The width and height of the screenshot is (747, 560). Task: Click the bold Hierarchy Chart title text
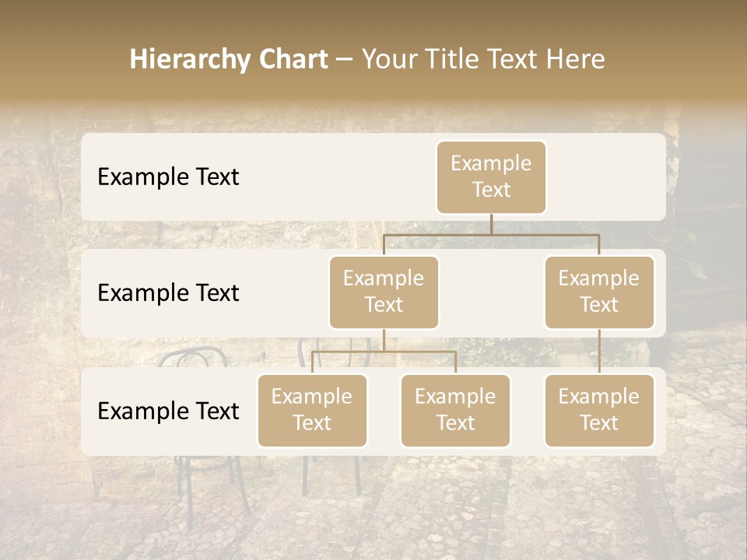tap(229, 59)
